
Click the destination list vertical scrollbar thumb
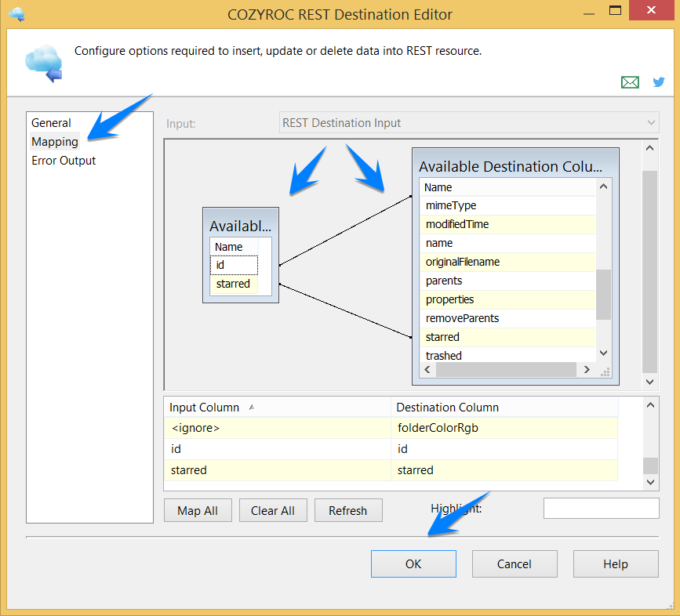click(603, 295)
